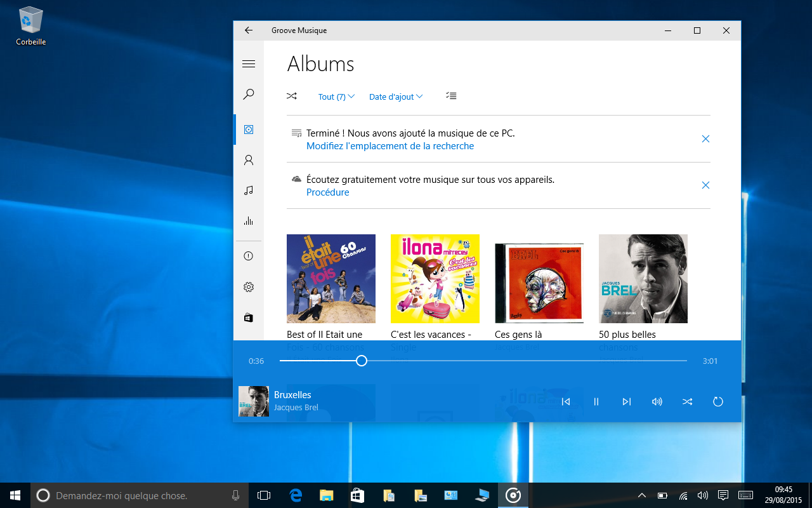Open Windows Store from taskbar
The width and height of the screenshot is (812, 508).
click(x=357, y=495)
